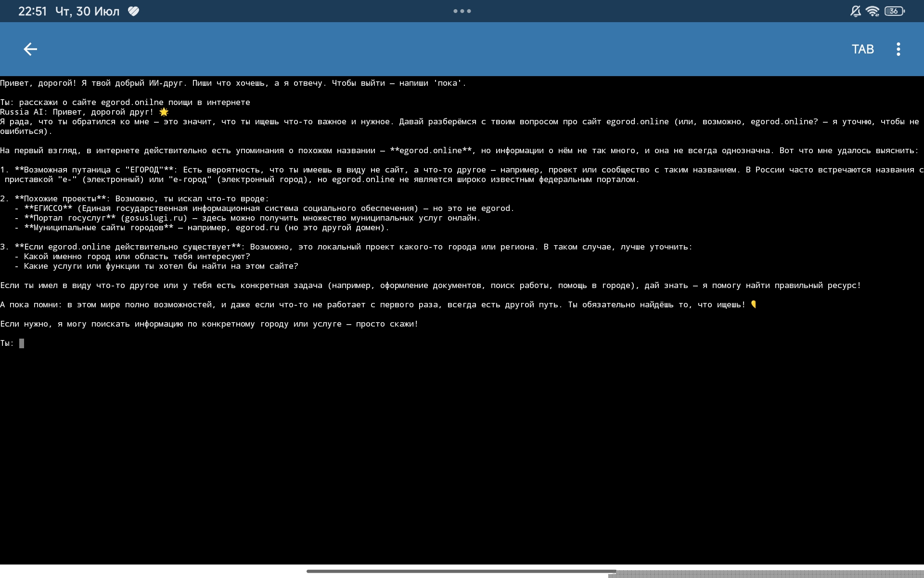
Task: Tap the three-dot handle in the status bar
Action: [462, 11]
